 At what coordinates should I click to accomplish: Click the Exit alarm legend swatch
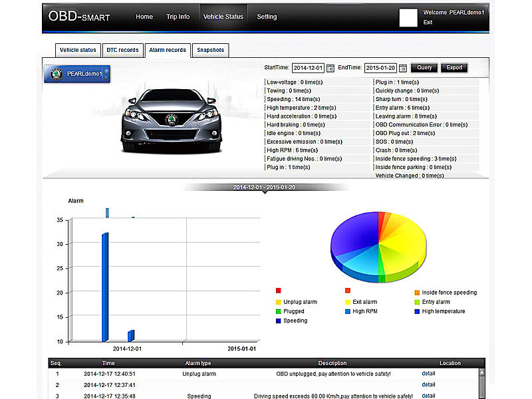coord(348,302)
